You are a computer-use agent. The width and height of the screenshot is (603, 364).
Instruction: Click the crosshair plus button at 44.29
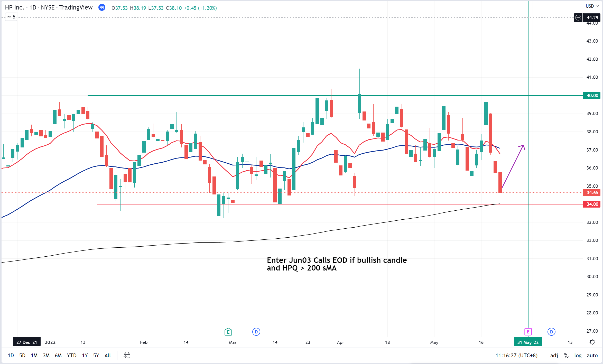(578, 17)
